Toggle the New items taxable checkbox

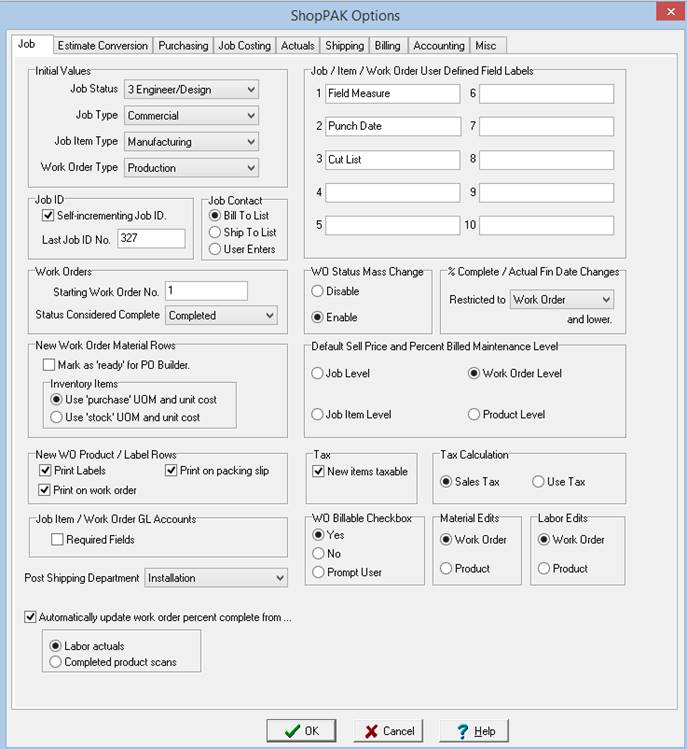point(319,471)
